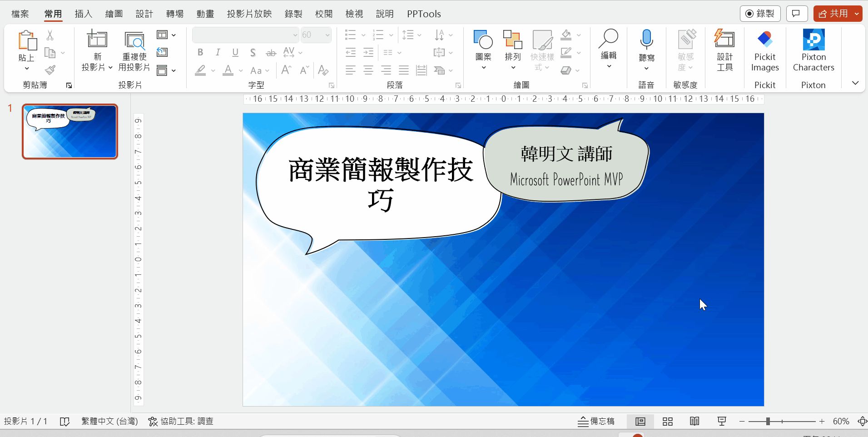Expand the Share (共用) dropdown arrow
Screen dimensions: 868x437
(x=857, y=14)
